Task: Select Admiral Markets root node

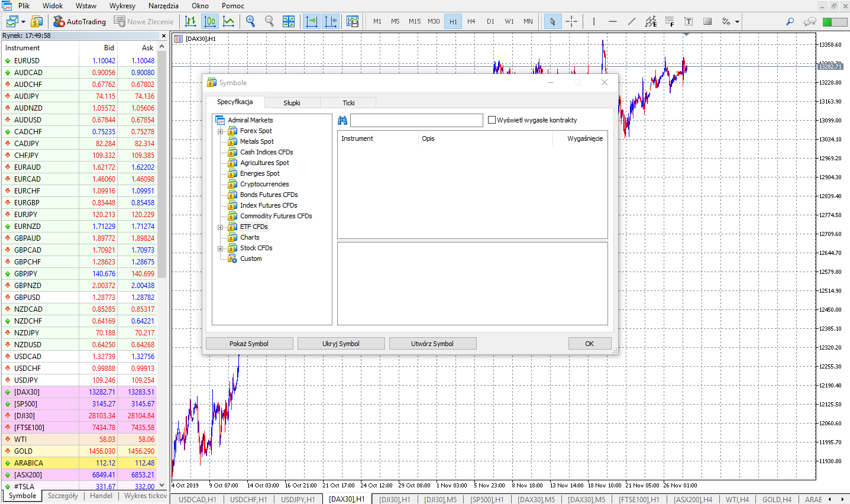Action: (250, 120)
